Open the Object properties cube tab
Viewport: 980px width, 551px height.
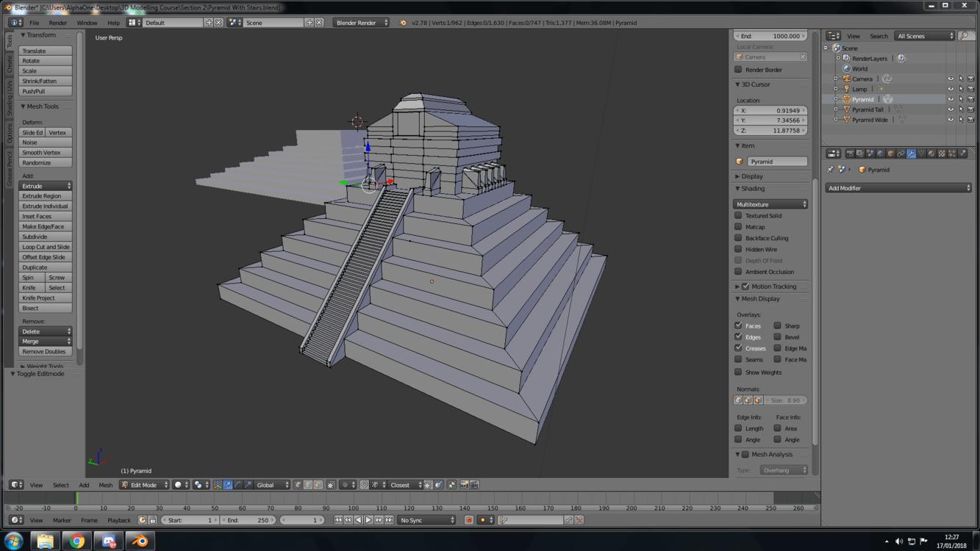[891, 154]
